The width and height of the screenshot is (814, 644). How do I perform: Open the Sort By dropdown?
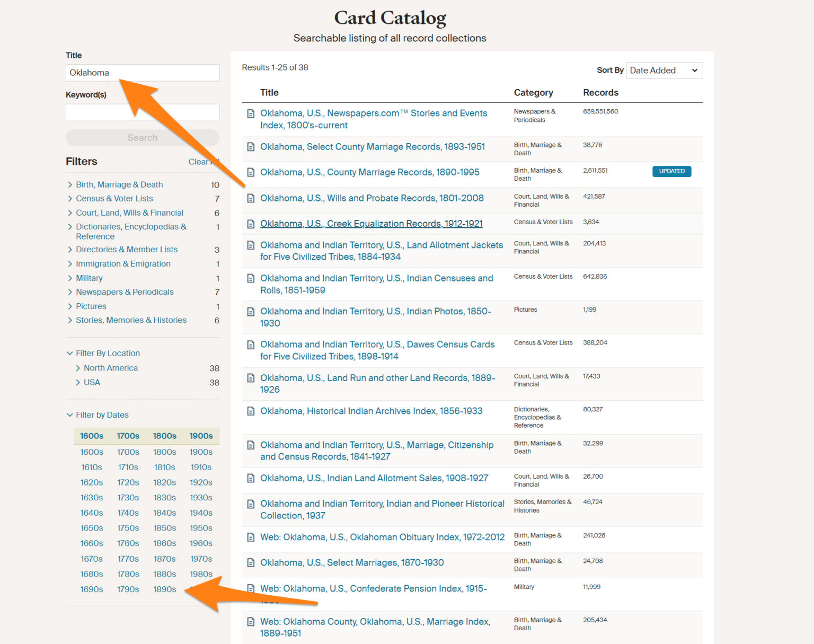point(664,70)
